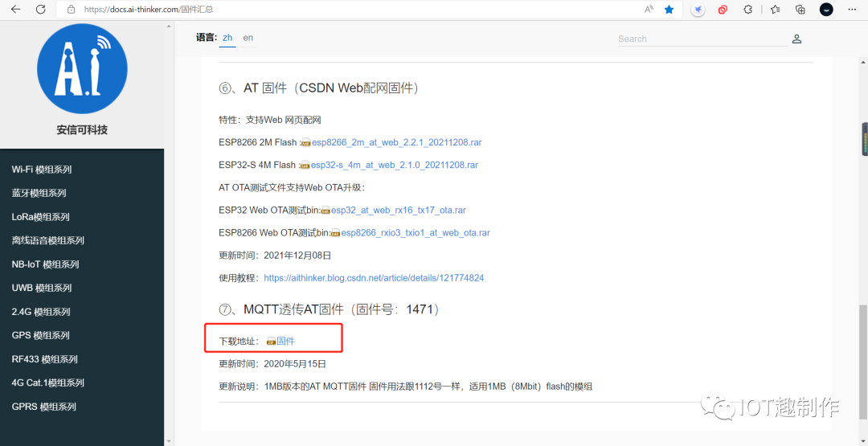Click the browser profile avatar
The image size is (868, 446).
tap(826, 10)
